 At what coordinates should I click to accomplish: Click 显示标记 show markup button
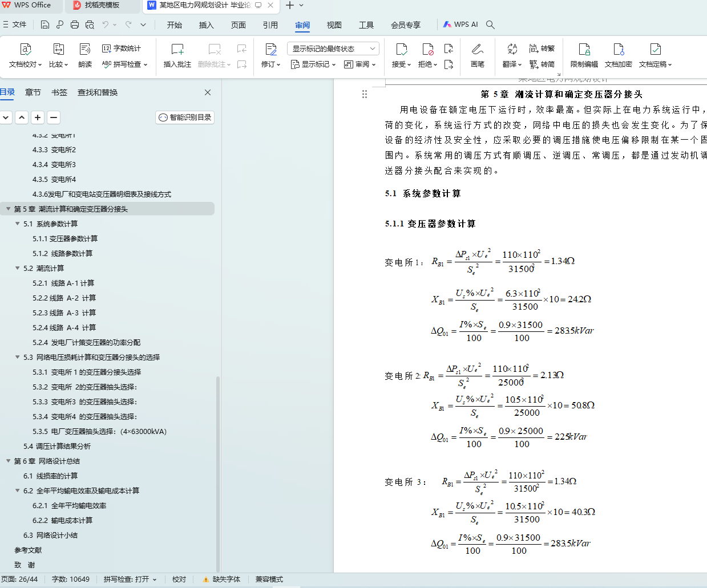pos(313,64)
